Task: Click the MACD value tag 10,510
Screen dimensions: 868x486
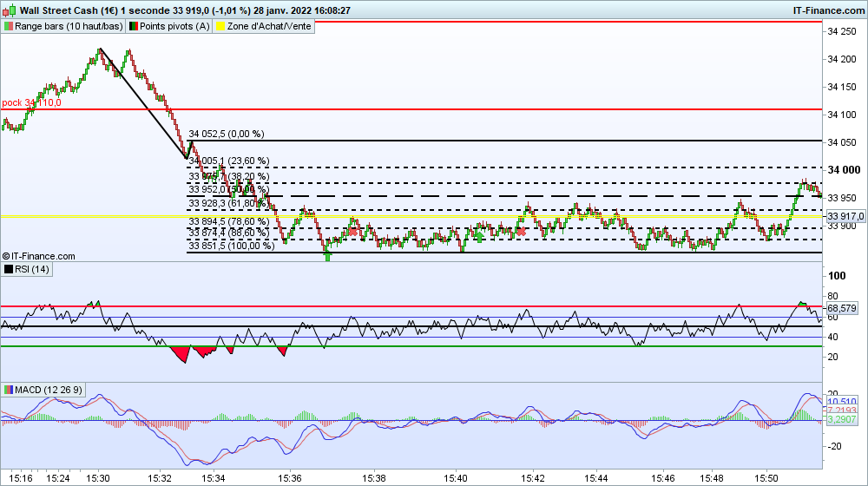Action: pyautogui.click(x=841, y=401)
